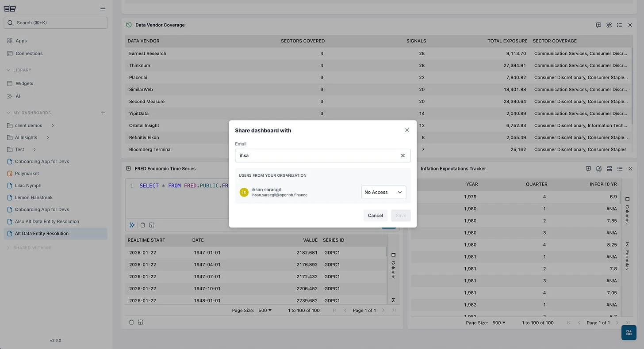The width and height of the screenshot is (644, 349).
Task: Open the No Access permissions dropdown
Action: [383, 192]
